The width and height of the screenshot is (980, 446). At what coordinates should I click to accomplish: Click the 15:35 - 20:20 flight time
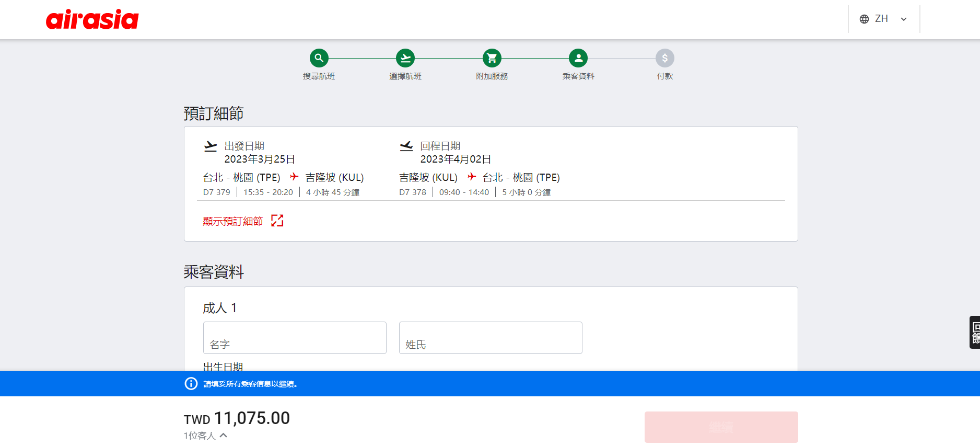(x=268, y=192)
